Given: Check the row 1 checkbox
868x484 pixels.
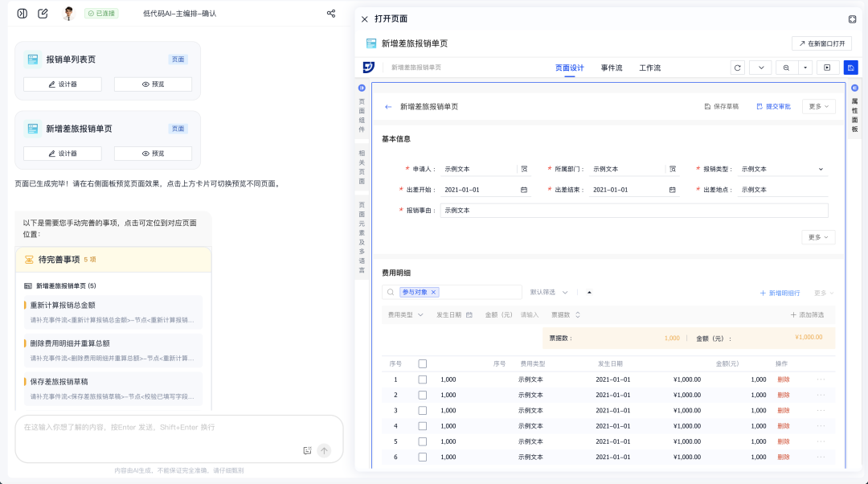Looking at the screenshot, I should (x=423, y=379).
